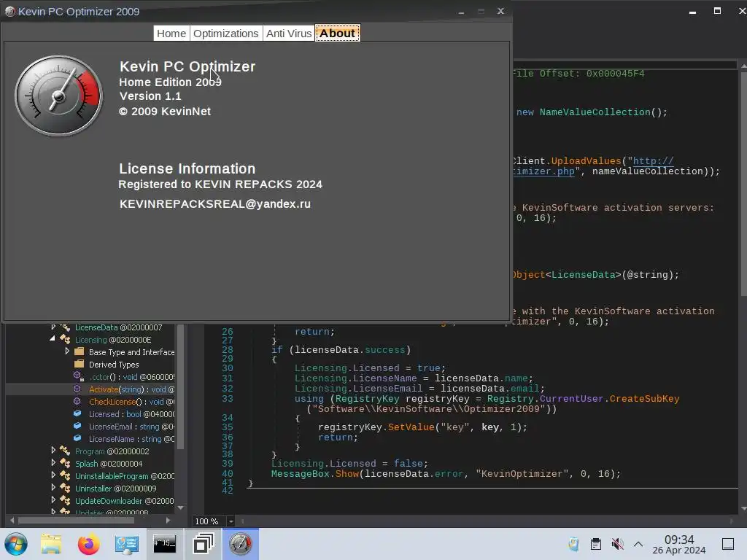
Task: Click the Licensed field icon
Action: (x=77, y=414)
